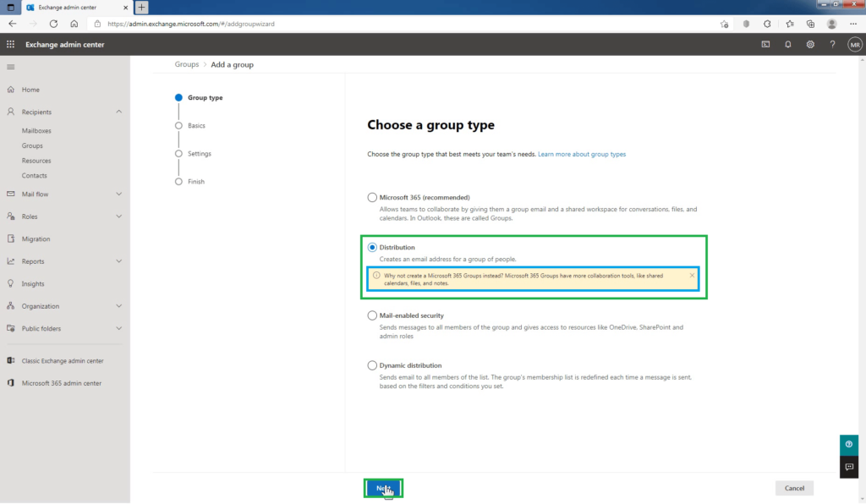Select the Distribution group type

(x=372, y=247)
